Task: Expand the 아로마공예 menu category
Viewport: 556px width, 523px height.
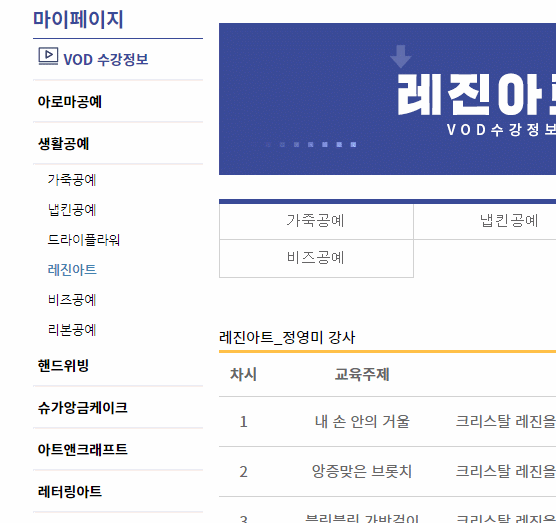Action: click(x=70, y=102)
